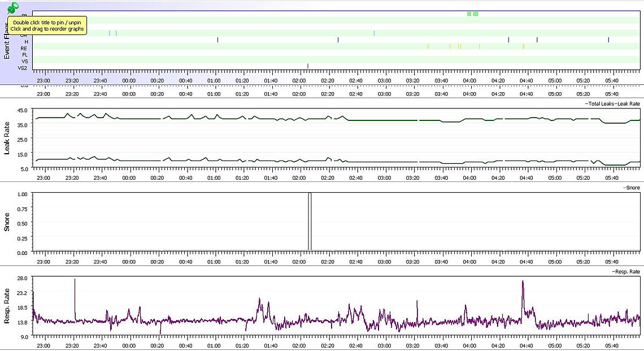Click the Resp. Rate legend label at top right
This screenshot has height=351, width=644.
pos(626,272)
